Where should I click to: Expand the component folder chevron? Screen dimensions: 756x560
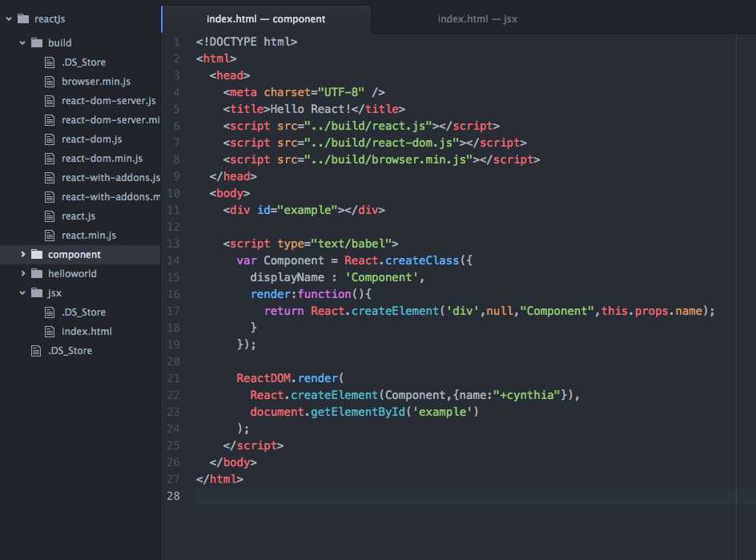22,254
